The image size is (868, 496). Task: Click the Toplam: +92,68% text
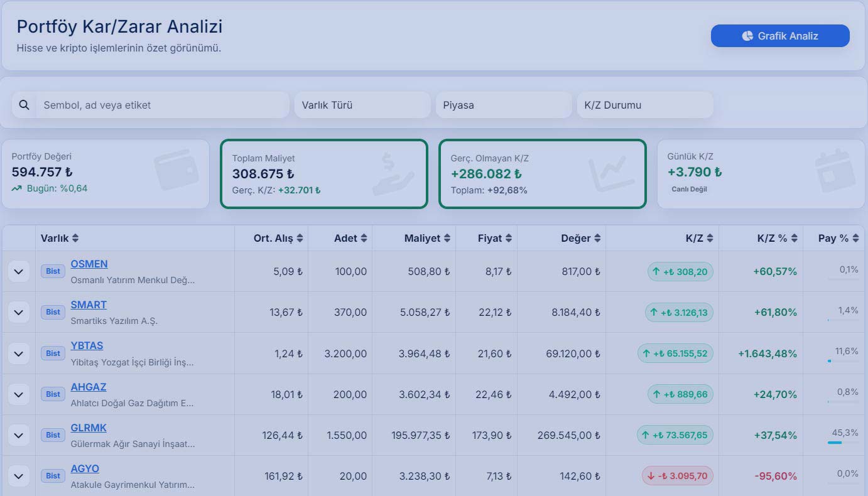coord(489,190)
